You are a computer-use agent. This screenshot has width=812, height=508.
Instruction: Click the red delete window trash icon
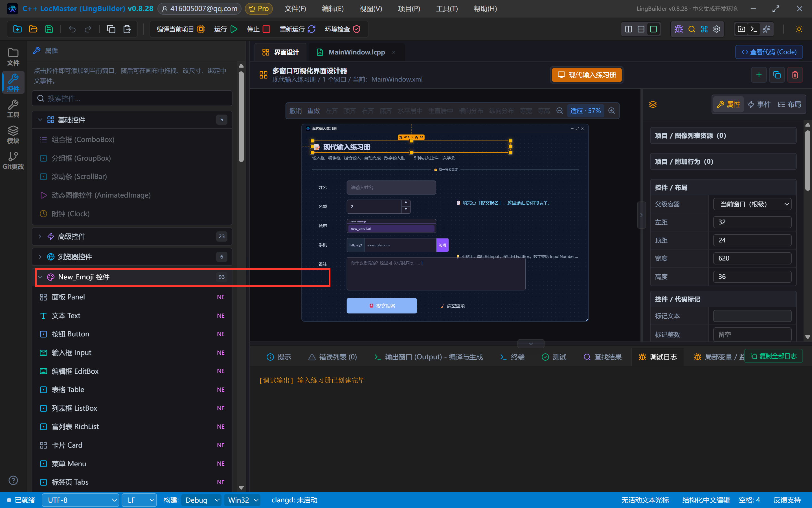coord(795,75)
